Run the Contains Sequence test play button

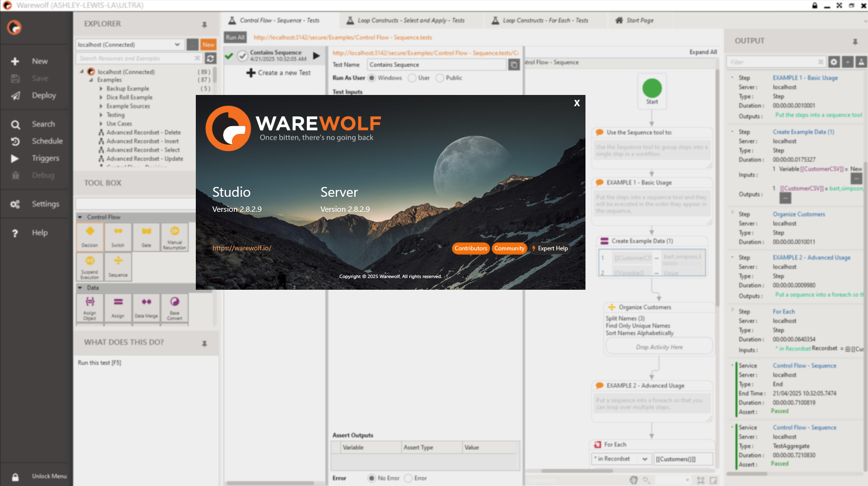click(316, 56)
